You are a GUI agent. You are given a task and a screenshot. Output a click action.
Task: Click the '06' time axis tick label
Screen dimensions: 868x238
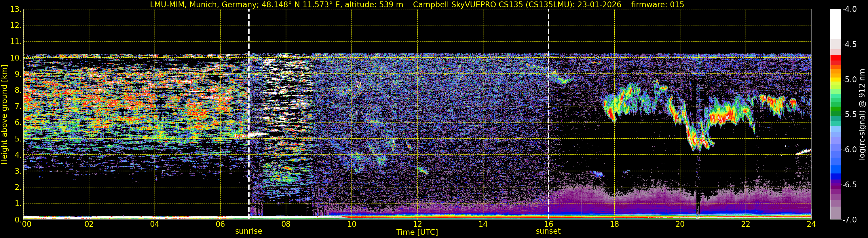220,224
